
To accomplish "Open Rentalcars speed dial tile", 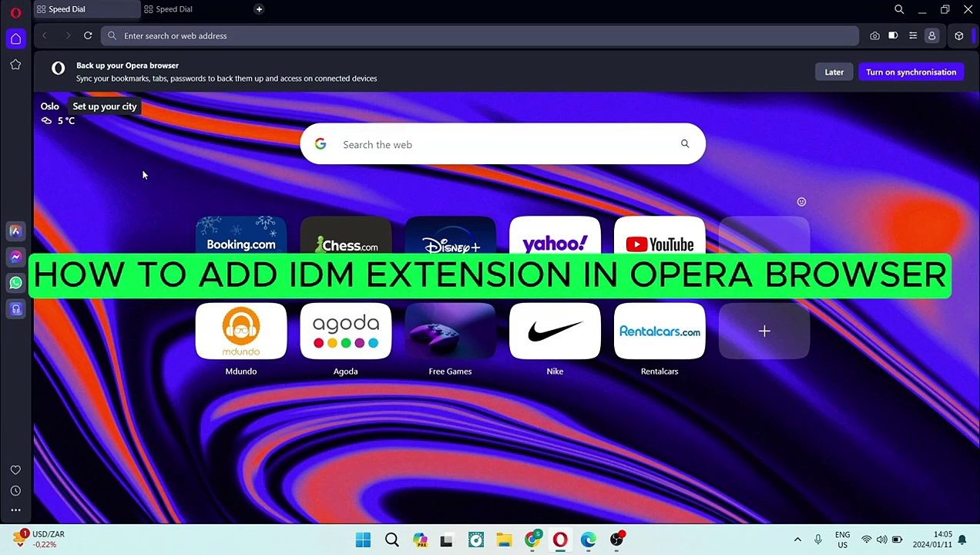I will (659, 331).
